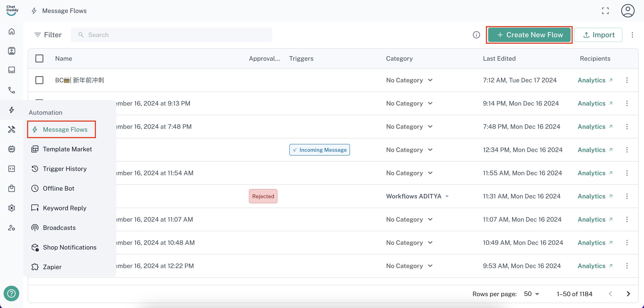Open the user profile avatar icon

[627, 11]
